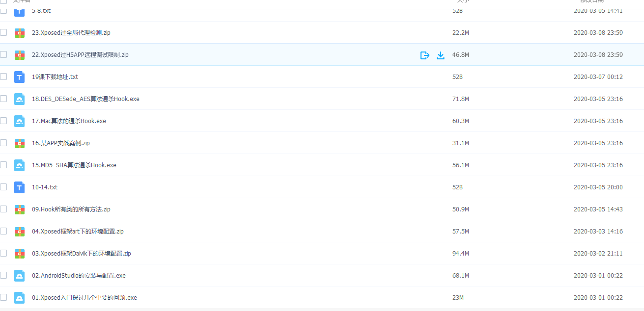Screen dimensions: 644x311
Task: Tick the checkbox for 01.Xposed入门探讨几个重要的问题.exe
Action: [3, 297]
